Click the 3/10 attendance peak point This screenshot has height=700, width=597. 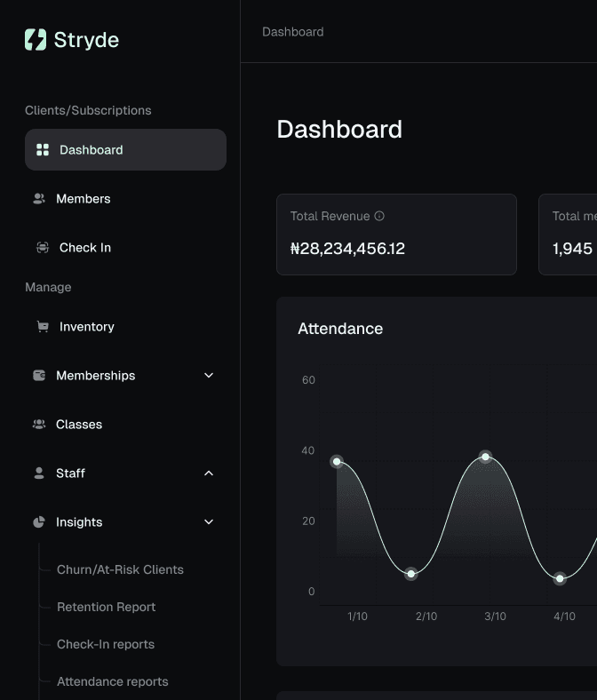(x=485, y=457)
